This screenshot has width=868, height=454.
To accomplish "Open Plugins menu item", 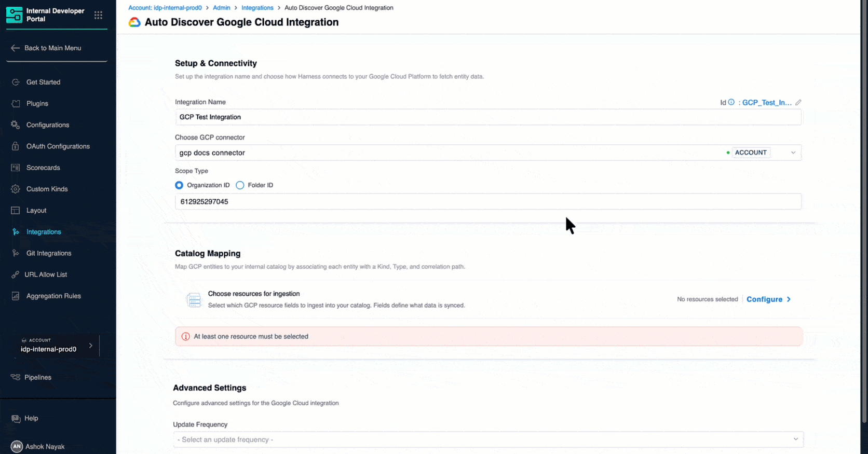I will [x=37, y=103].
